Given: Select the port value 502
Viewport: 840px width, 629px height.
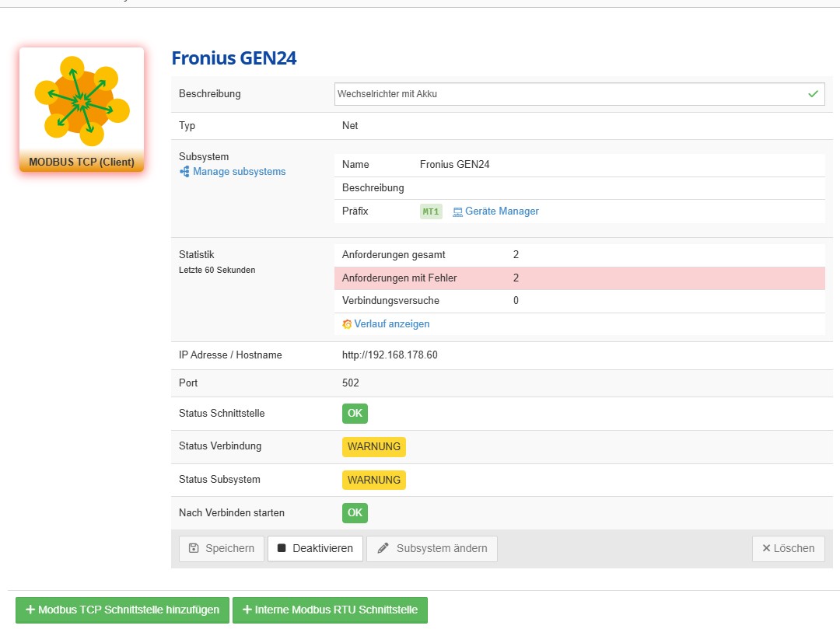Looking at the screenshot, I should 350,383.
